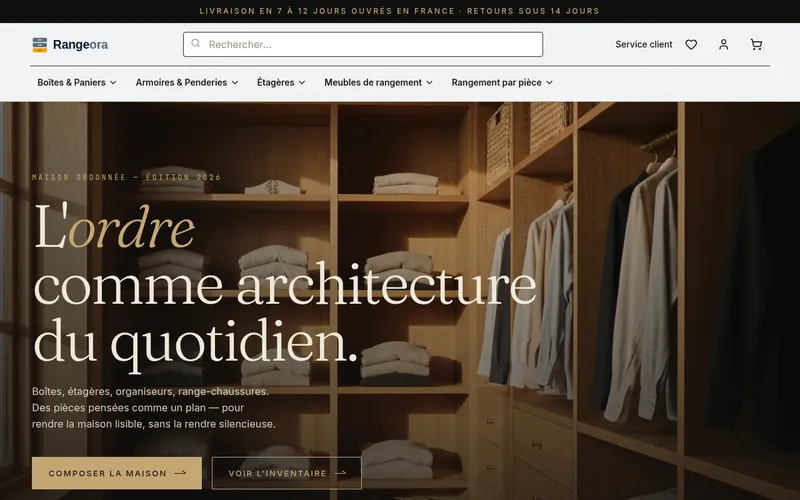Screen dimensions: 800x500
Task: Click the Rangeora logo icon
Action: click(40, 45)
